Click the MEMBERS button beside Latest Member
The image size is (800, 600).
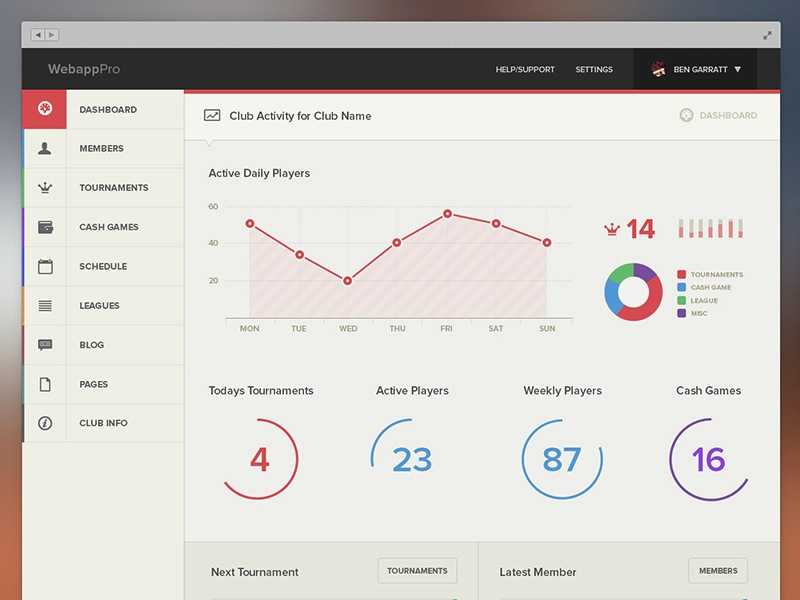pyautogui.click(x=717, y=570)
